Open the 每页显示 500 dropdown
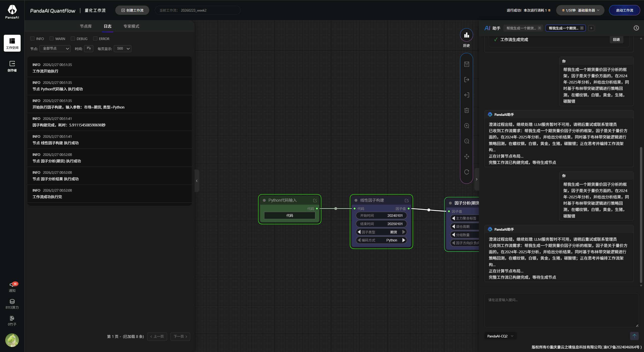644x352 pixels. (123, 49)
